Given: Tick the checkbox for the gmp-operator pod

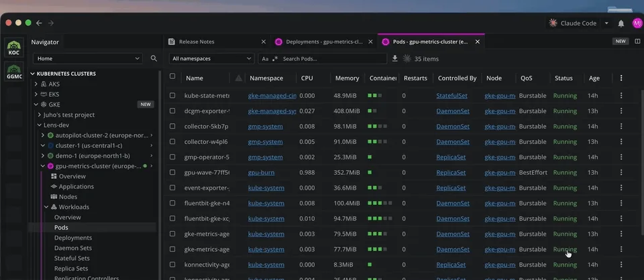Looking at the screenshot, I should [x=172, y=157].
